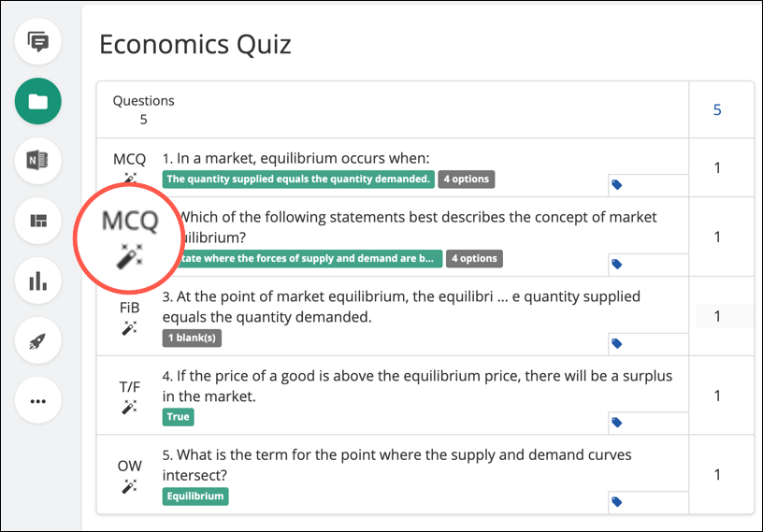763x532 pixels.
Task: Open the bar chart reports icon
Action: pyautogui.click(x=38, y=280)
